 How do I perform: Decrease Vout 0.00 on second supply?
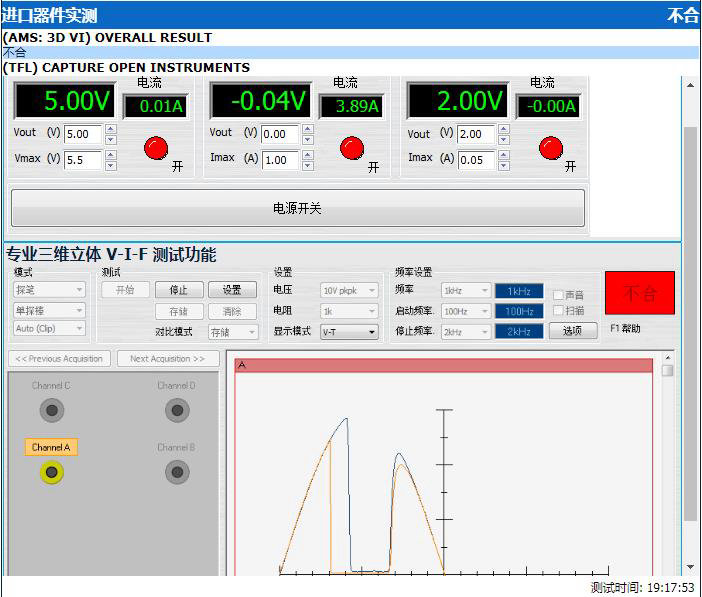coord(308,139)
